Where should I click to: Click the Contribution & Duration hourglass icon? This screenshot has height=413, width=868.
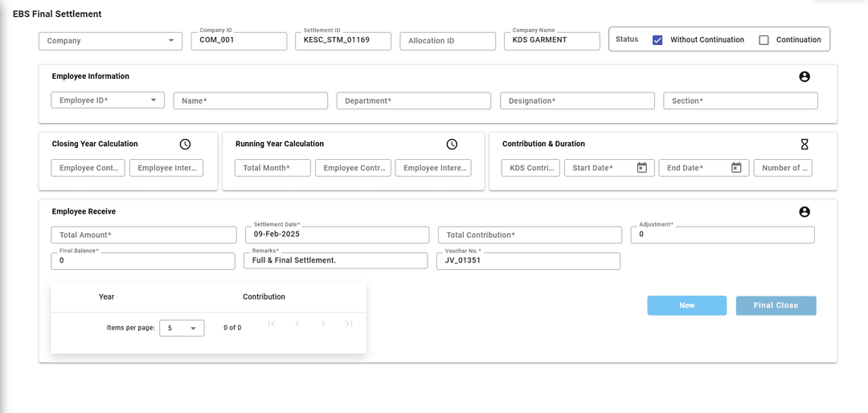(805, 145)
